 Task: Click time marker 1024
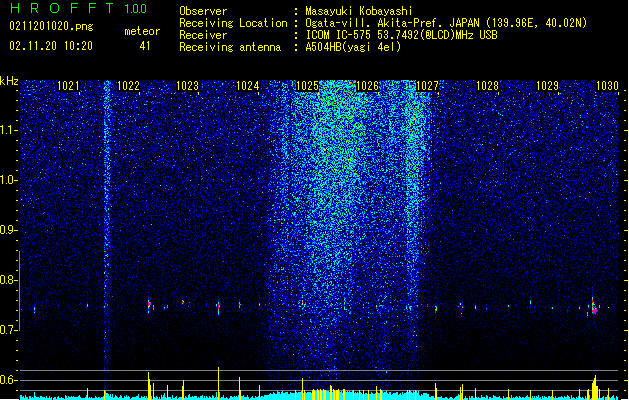pos(248,86)
